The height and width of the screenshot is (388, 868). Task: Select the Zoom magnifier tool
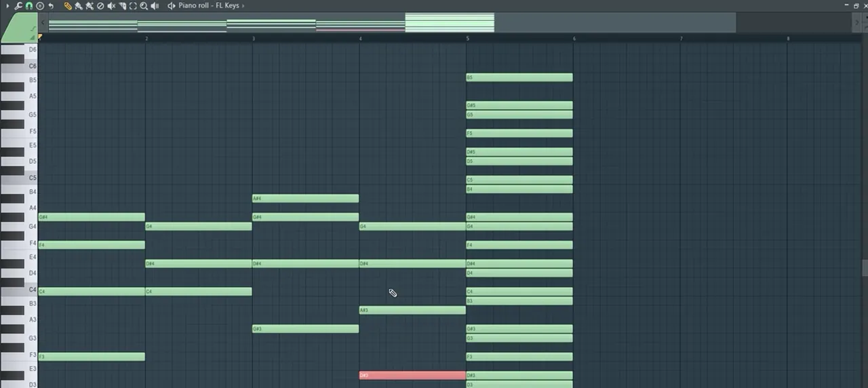click(x=144, y=5)
